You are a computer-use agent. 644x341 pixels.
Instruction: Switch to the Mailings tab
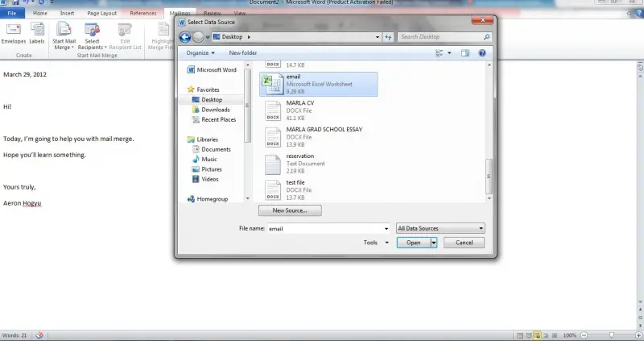tap(180, 13)
